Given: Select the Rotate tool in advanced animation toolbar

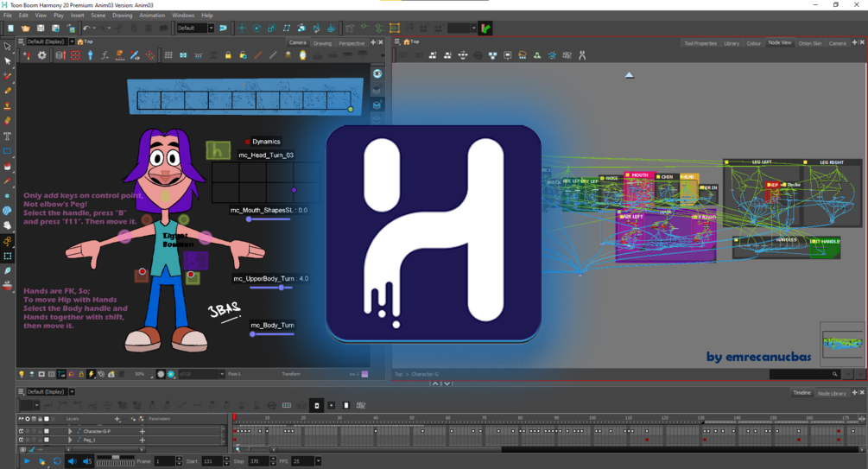Looking at the screenshot, I should tap(257, 29).
